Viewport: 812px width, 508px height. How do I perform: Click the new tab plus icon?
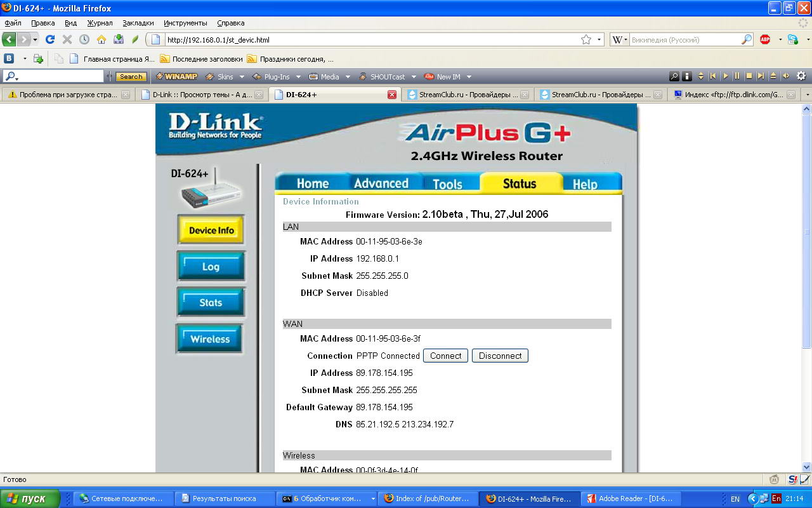click(38, 58)
